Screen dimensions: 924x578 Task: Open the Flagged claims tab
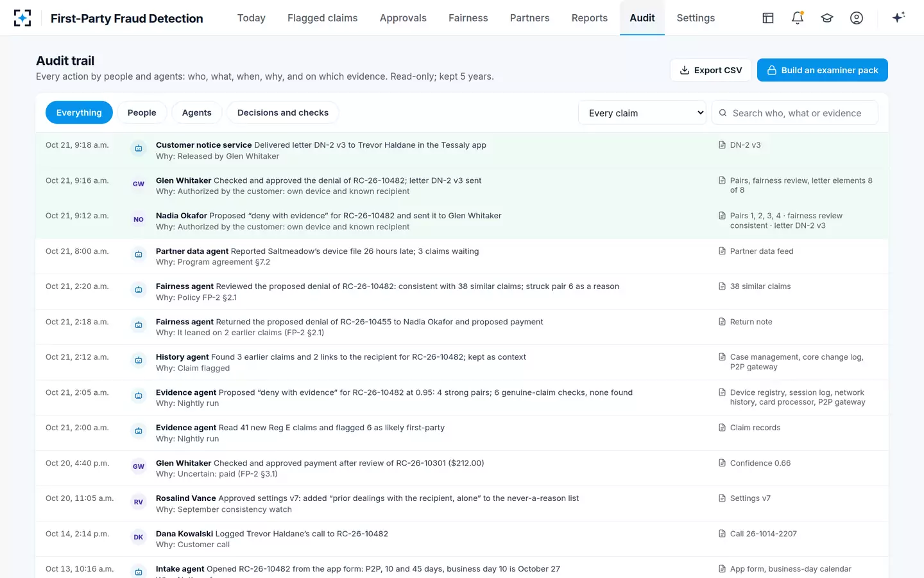[x=323, y=18]
